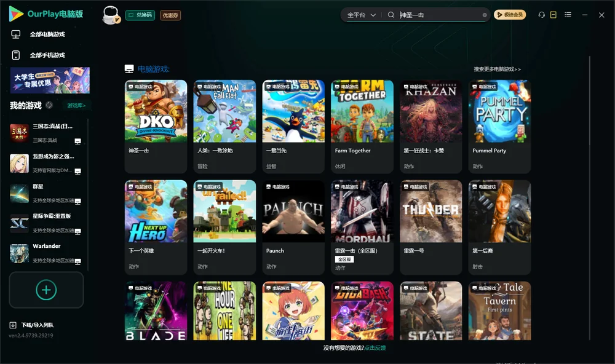615x364 pixels.
Task: Click the 下载/导入列队 download icon
Action: tap(13, 325)
